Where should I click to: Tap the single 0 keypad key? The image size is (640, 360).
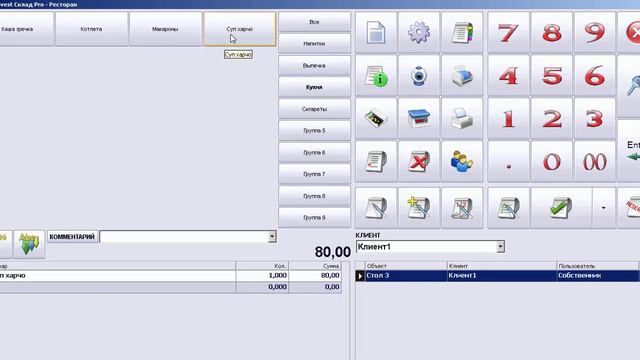click(552, 162)
